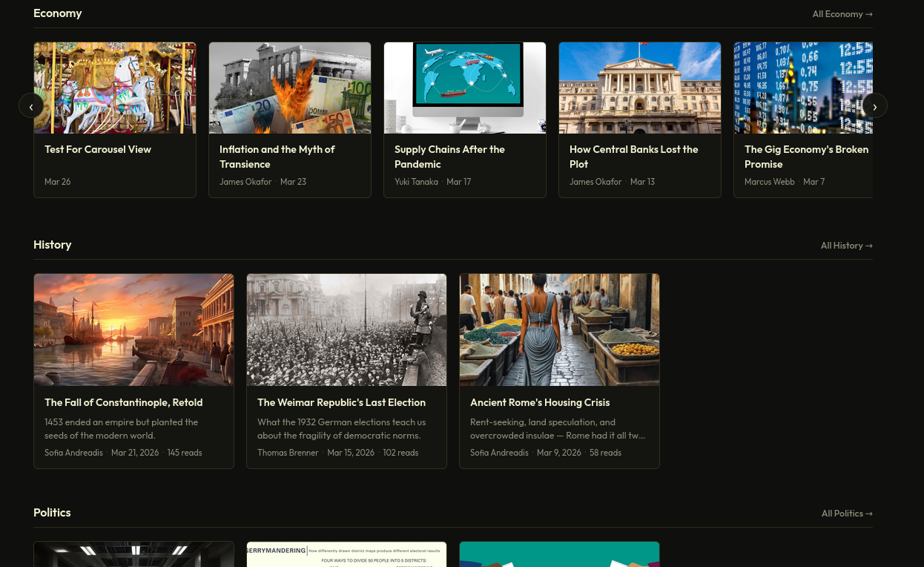This screenshot has height=567, width=924.
Task: Open the Roman market street image
Action: click(x=559, y=330)
